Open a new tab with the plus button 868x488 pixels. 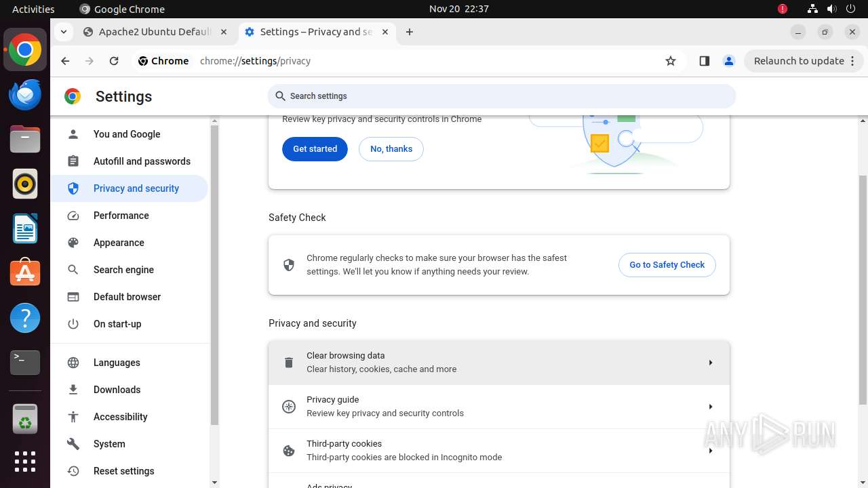409,32
